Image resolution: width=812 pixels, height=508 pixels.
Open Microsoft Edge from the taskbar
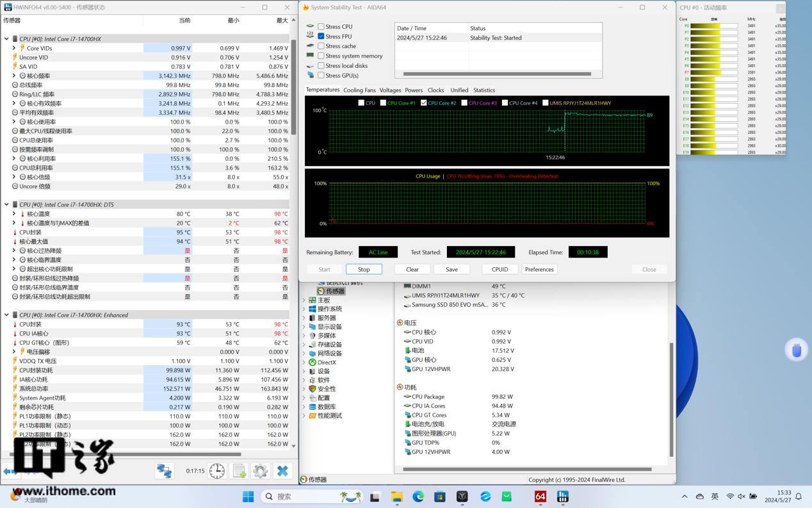click(x=418, y=496)
